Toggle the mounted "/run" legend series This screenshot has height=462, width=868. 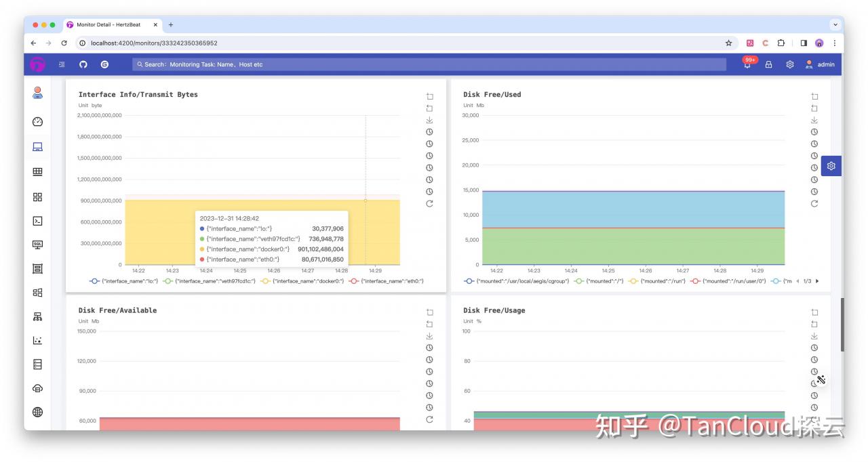pyautogui.click(x=657, y=280)
